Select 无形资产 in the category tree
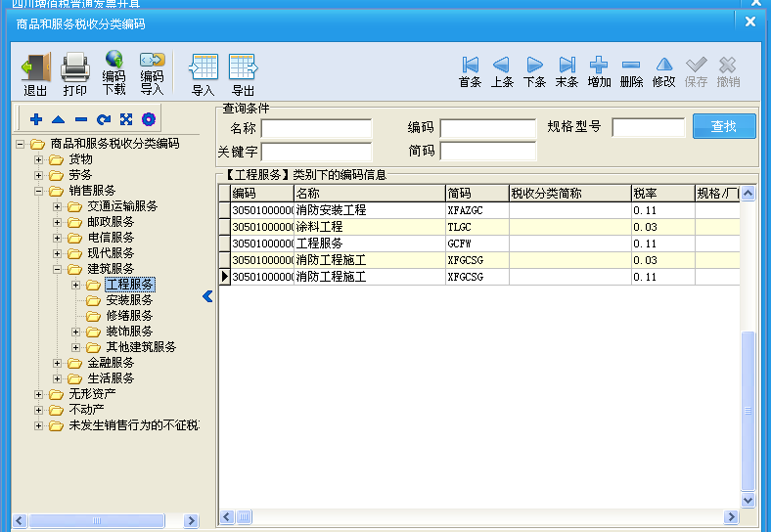The image size is (771, 532). pyautogui.click(x=86, y=394)
